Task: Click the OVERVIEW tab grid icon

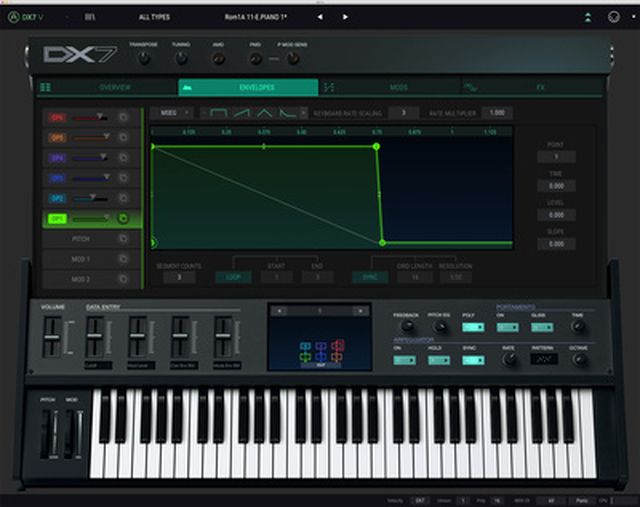Action: click(46, 87)
